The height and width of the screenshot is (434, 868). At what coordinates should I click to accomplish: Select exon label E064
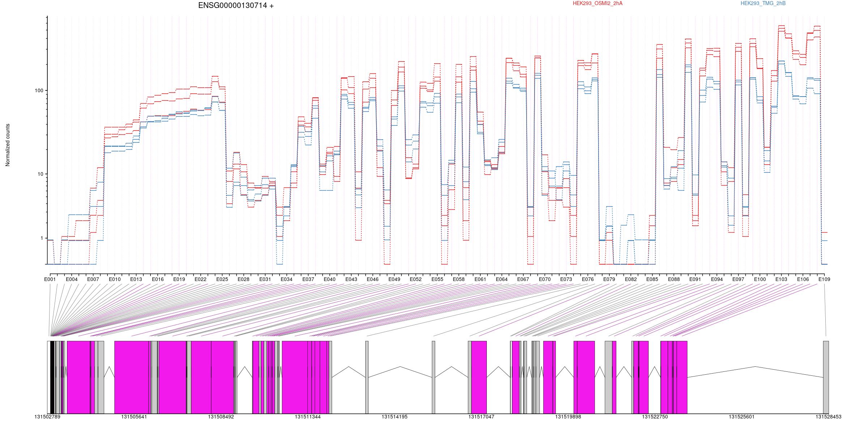point(502,279)
